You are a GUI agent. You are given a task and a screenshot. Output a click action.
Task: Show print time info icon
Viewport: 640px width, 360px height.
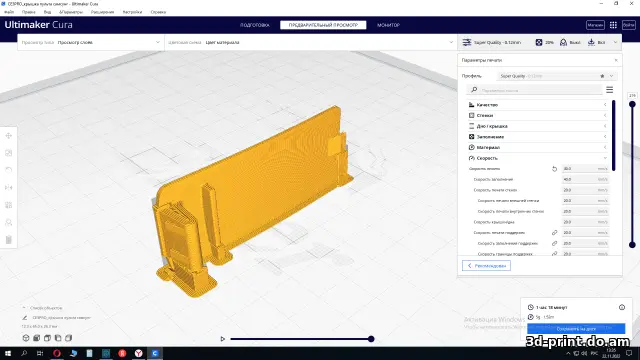click(622, 307)
